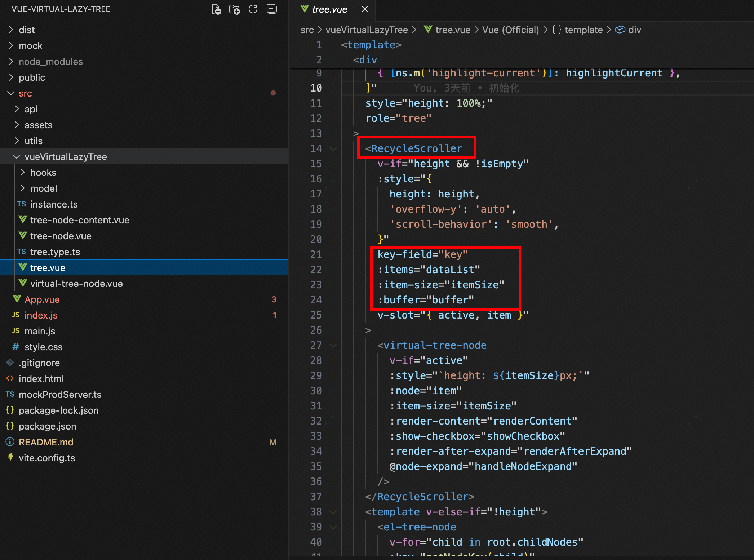754x560 pixels.
Task: Click the Vue icon of App.vue file
Action: click(17, 299)
